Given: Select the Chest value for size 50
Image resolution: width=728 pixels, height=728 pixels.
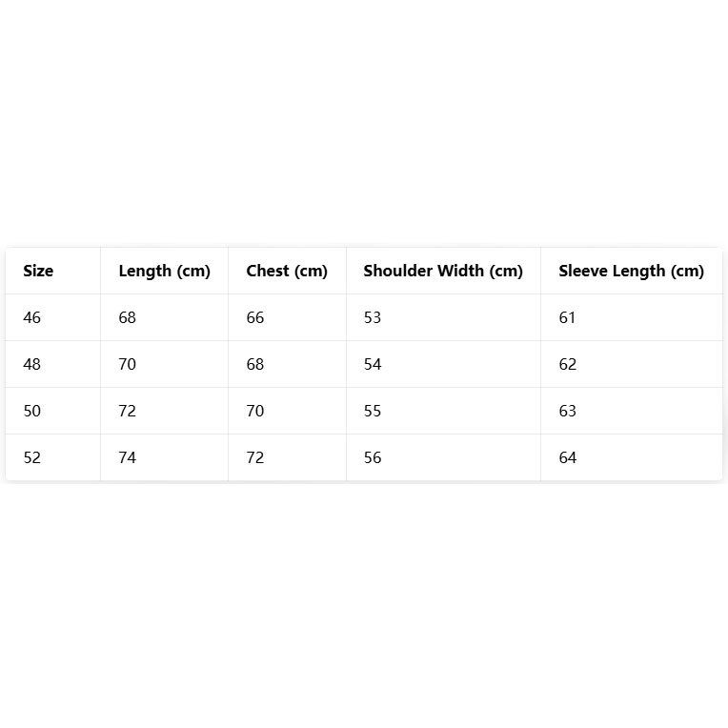Looking at the screenshot, I should (x=255, y=411).
